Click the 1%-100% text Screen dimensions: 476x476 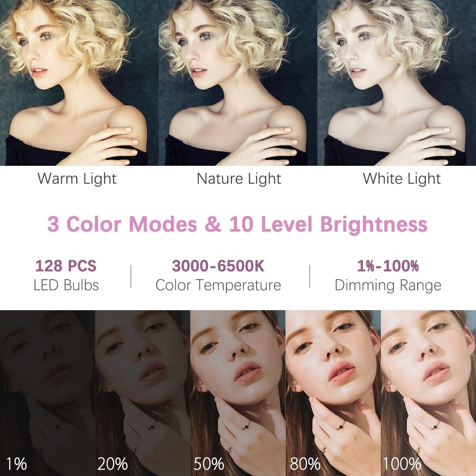tap(388, 266)
